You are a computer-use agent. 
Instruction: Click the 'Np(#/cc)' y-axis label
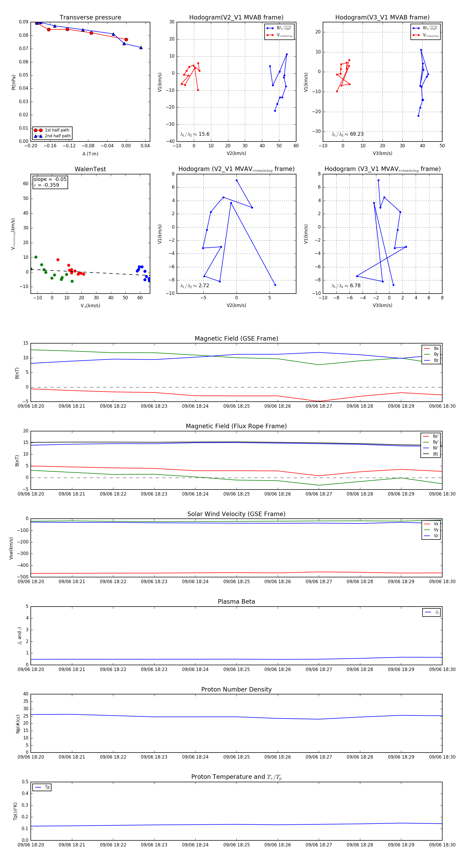[18, 724]
